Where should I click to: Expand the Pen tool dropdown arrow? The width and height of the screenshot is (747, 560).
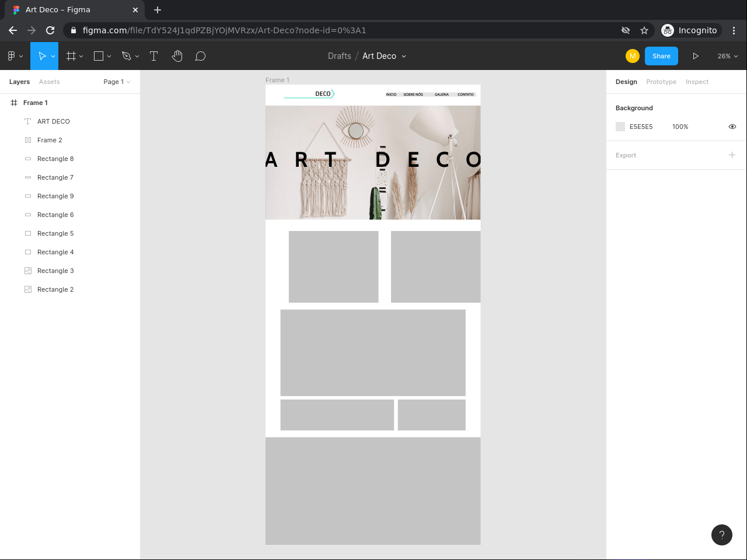click(137, 57)
